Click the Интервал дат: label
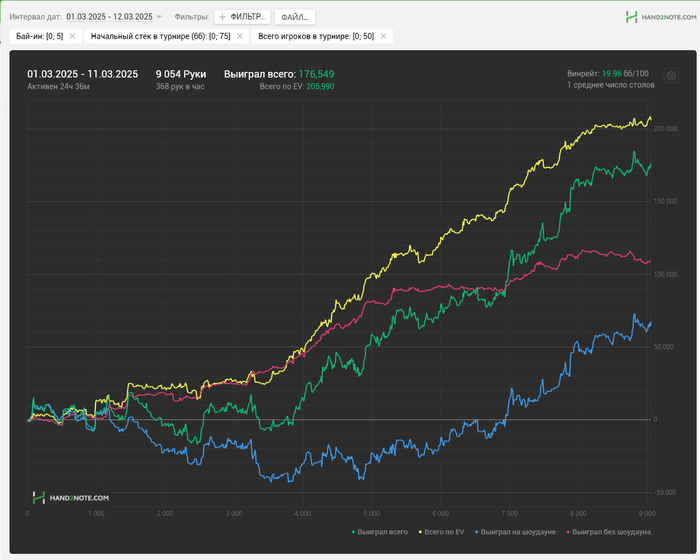The image size is (700, 560). [36, 17]
